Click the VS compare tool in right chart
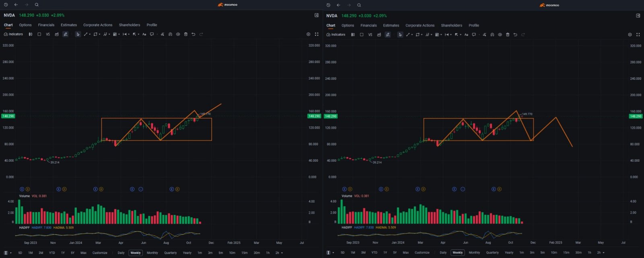Image resolution: width=644 pixels, height=258 pixels. pyautogui.click(x=370, y=35)
